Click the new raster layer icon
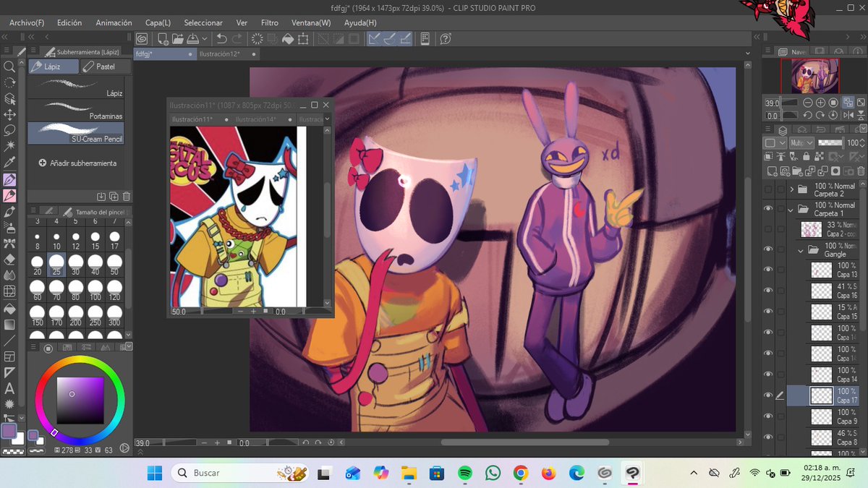The image size is (868, 488). pyautogui.click(x=772, y=171)
